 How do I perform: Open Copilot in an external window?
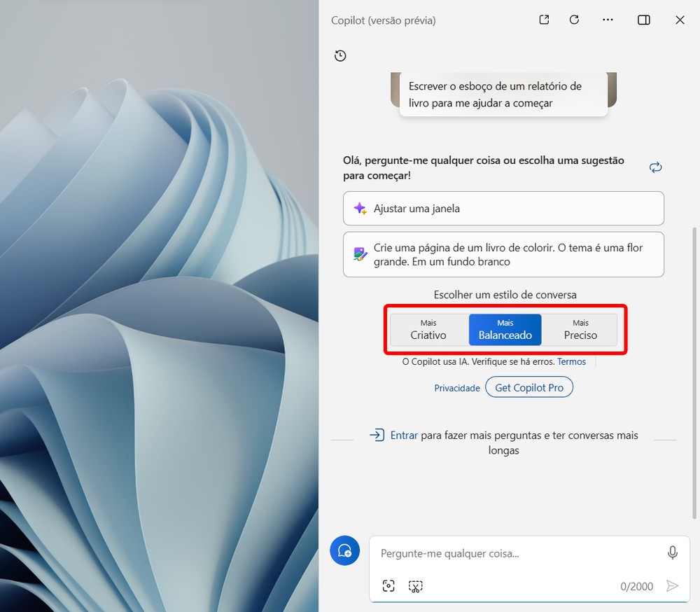[x=543, y=20]
